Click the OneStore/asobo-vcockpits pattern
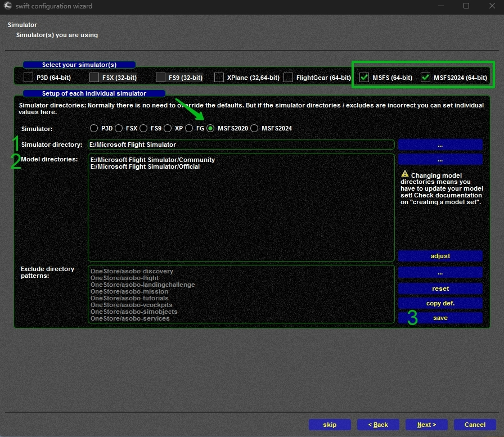Image resolution: width=504 pixels, height=437 pixels. click(132, 305)
